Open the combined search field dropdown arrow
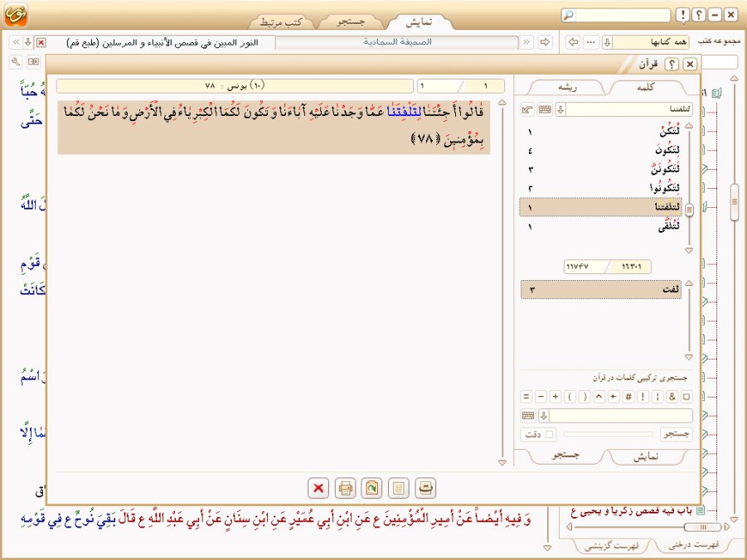This screenshot has height=560, width=747. coord(544,416)
